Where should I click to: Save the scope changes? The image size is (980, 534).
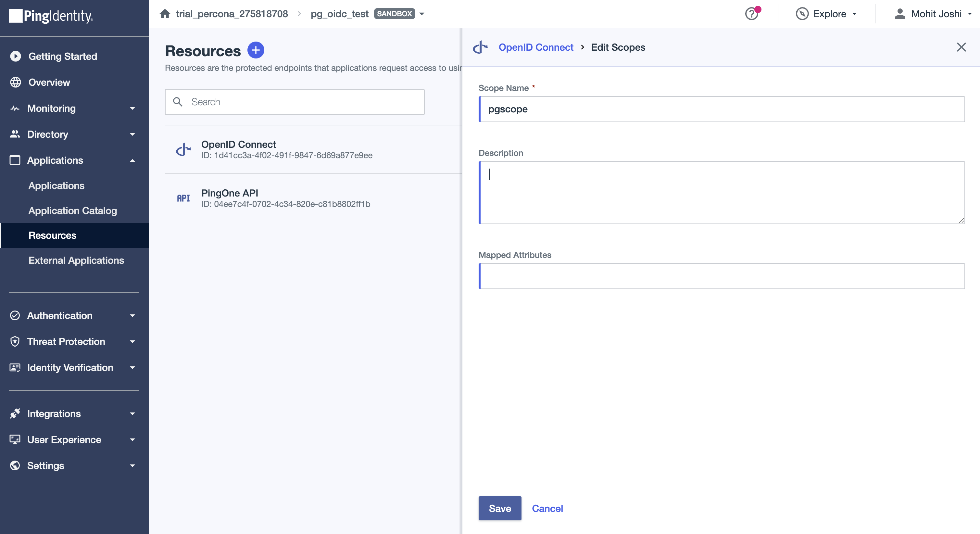pyautogui.click(x=499, y=508)
